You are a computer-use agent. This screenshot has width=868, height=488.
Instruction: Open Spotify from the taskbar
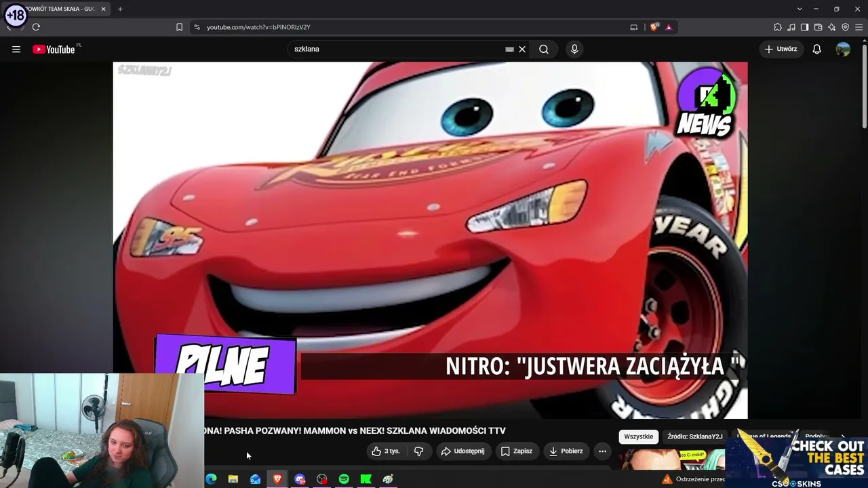tap(344, 479)
